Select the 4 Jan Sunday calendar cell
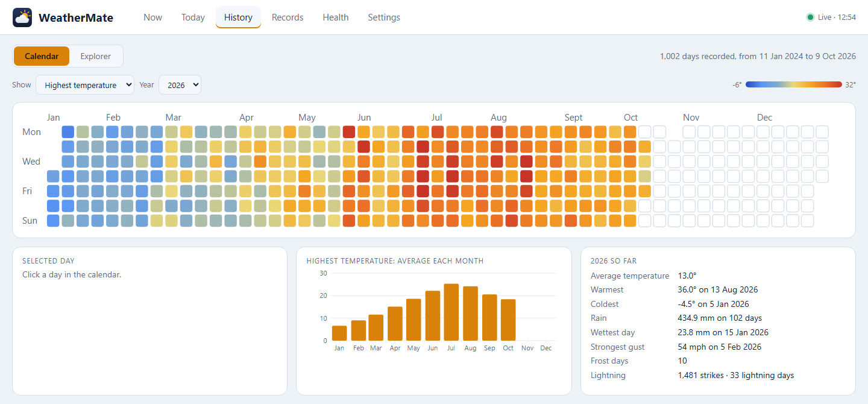 pos(53,221)
